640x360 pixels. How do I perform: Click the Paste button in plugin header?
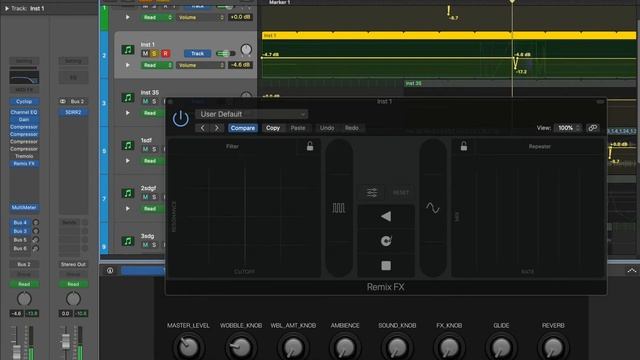tap(298, 128)
